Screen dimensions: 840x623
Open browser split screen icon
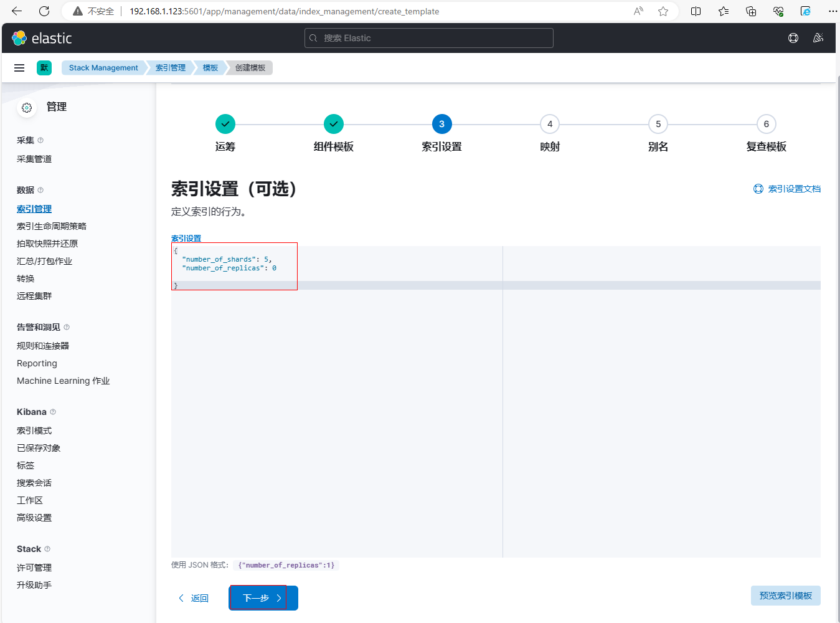[696, 11]
